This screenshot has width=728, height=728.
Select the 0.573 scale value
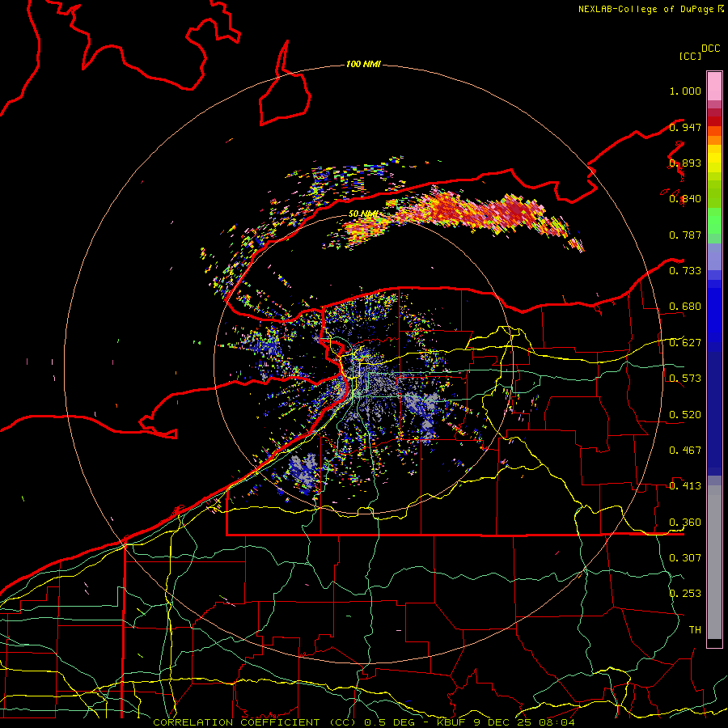(x=685, y=379)
